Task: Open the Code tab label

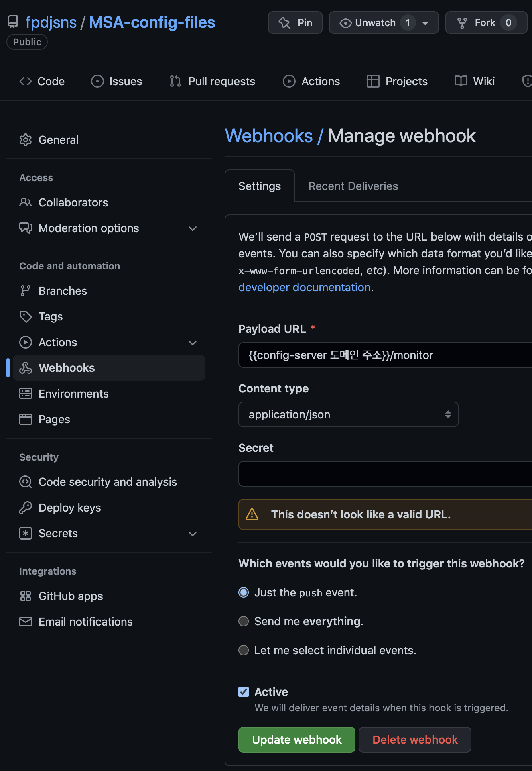Action: 51,81
